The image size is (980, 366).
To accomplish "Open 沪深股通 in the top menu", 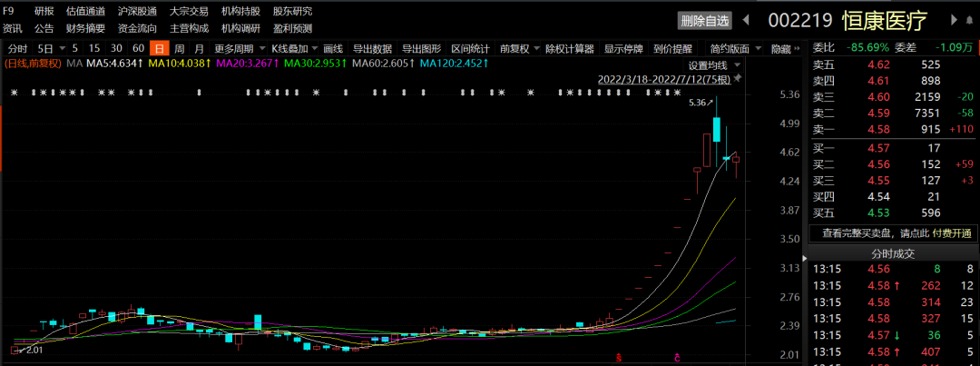I will click(x=138, y=11).
